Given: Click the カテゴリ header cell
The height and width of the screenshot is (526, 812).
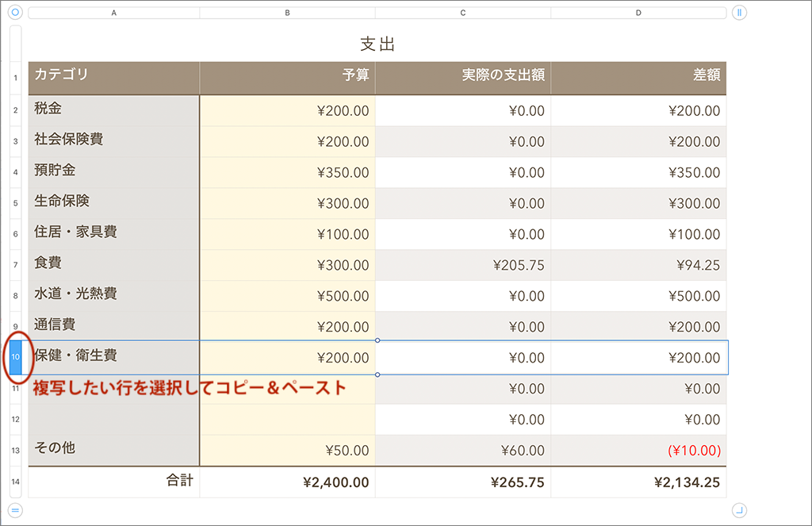Looking at the screenshot, I should [x=114, y=79].
